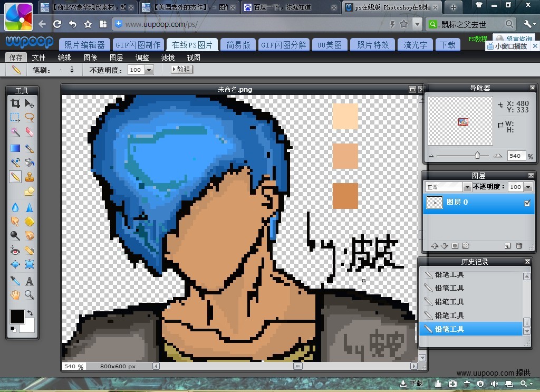Reset colors to default black and white
The width and height of the screenshot is (540, 392).
point(13,329)
